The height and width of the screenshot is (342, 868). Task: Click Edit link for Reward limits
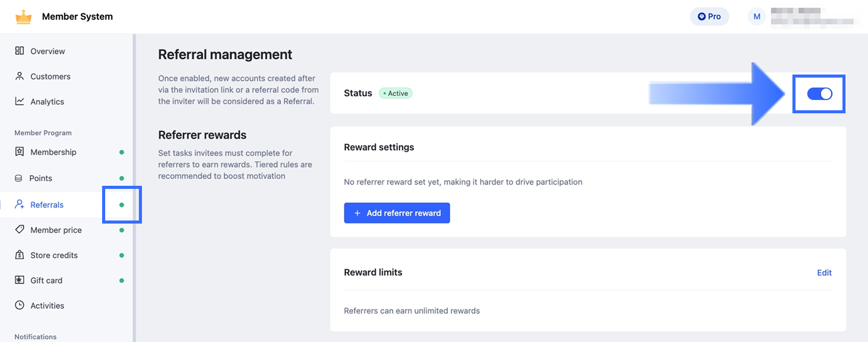point(824,273)
